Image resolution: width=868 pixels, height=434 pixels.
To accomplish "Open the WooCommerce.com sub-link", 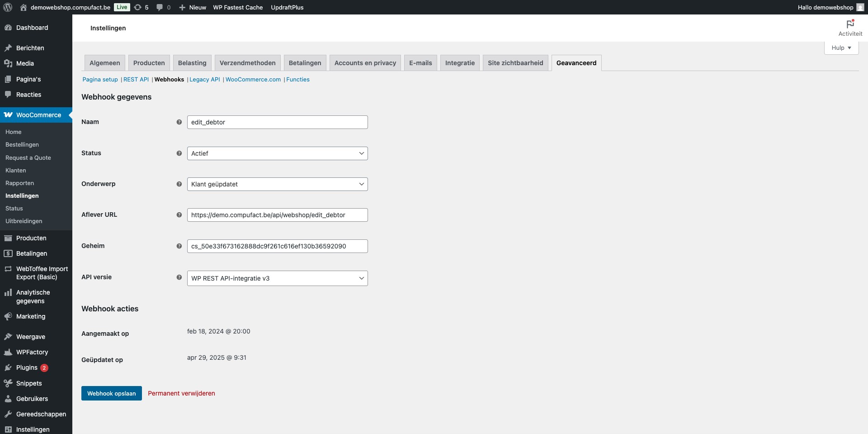I will pos(253,79).
